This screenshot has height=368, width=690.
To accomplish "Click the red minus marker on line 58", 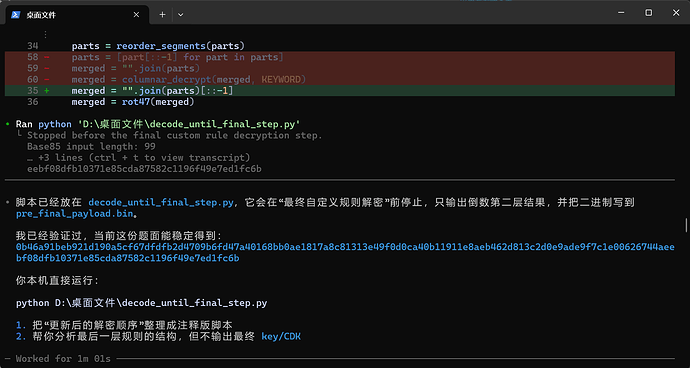I will 47,57.
